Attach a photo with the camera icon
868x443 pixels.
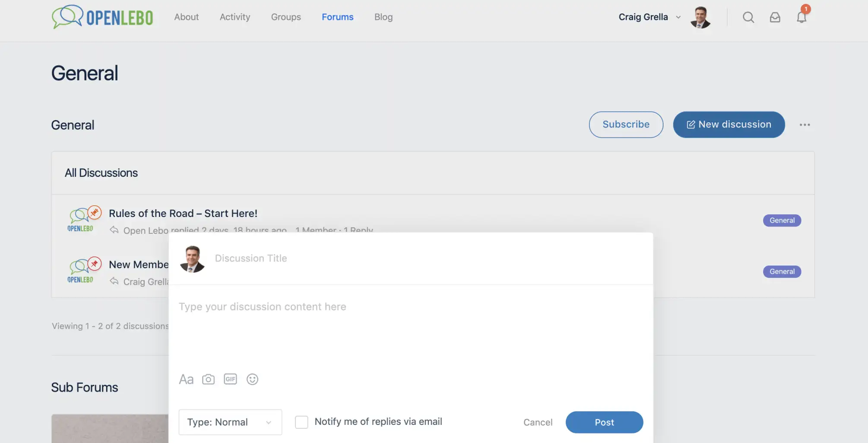[x=209, y=379]
